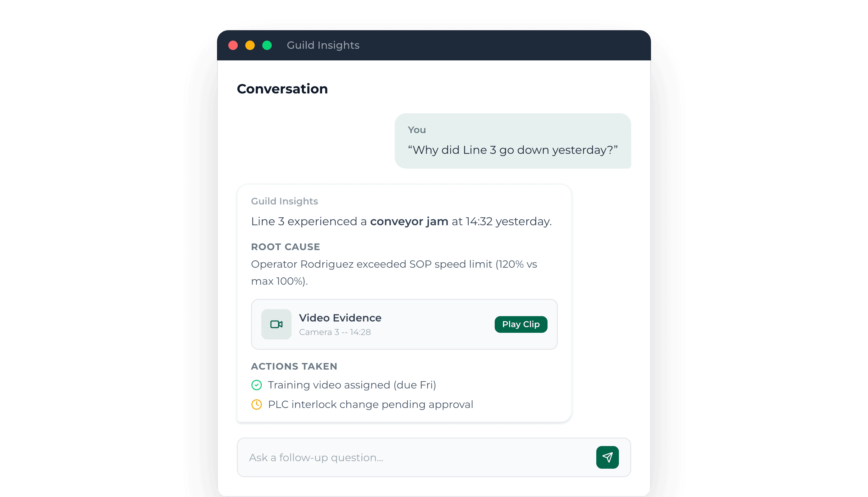Click 'PLC interlock change pending approval' item

pos(370,405)
